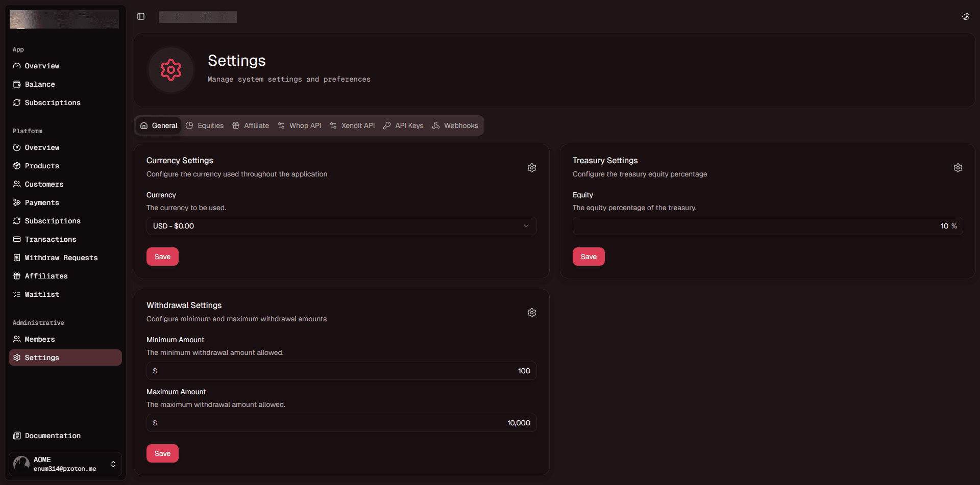
Task: Click the Currency Settings gear icon
Action: point(531,168)
